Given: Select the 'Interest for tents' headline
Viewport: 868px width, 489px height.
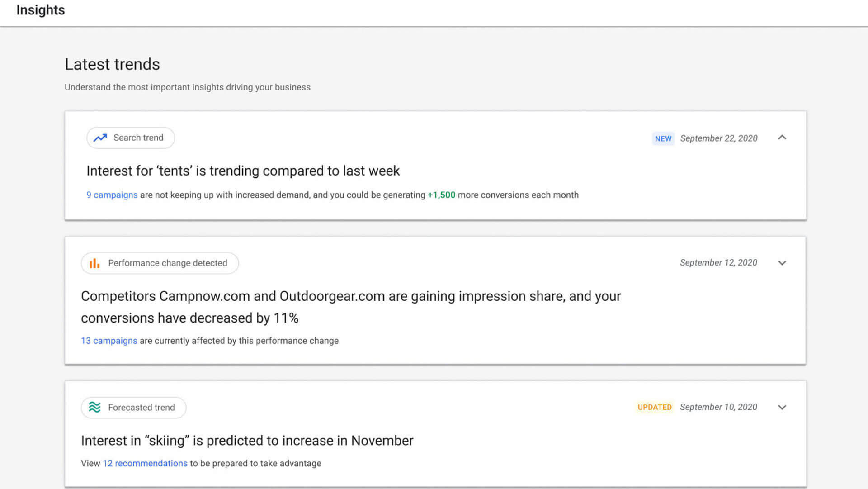Looking at the screenshot, I should [243, 171].
